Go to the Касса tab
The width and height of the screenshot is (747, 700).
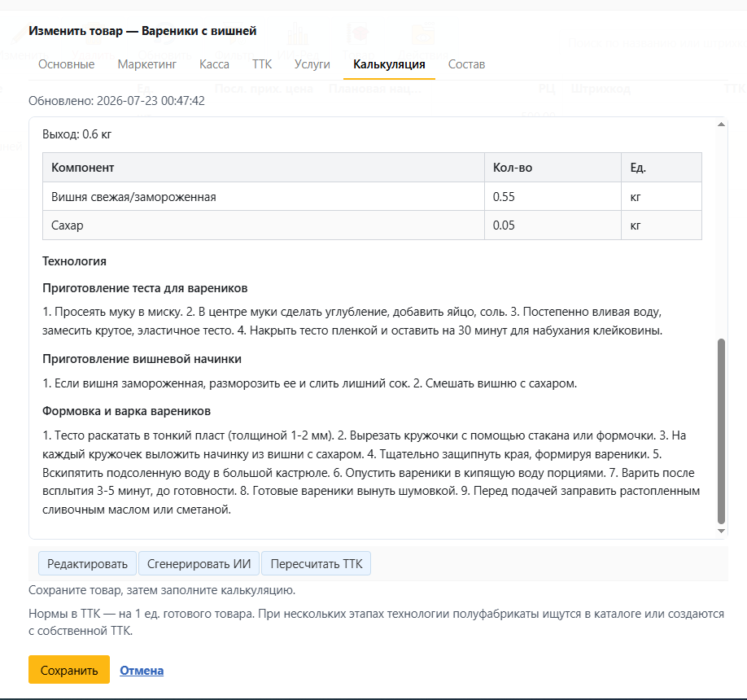(x=214, y=64)
